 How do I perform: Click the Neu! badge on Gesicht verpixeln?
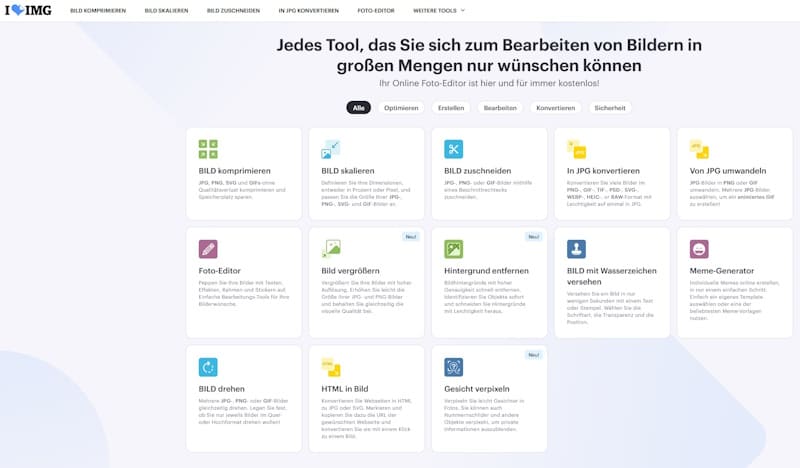click(x=534, y=355)
